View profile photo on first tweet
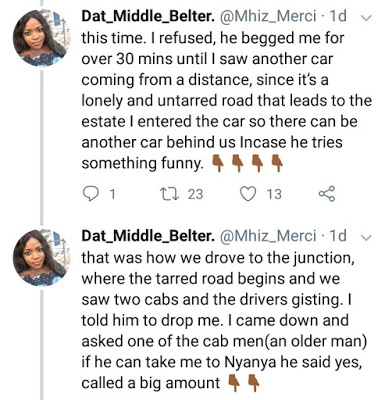 [x=41, y=37]
